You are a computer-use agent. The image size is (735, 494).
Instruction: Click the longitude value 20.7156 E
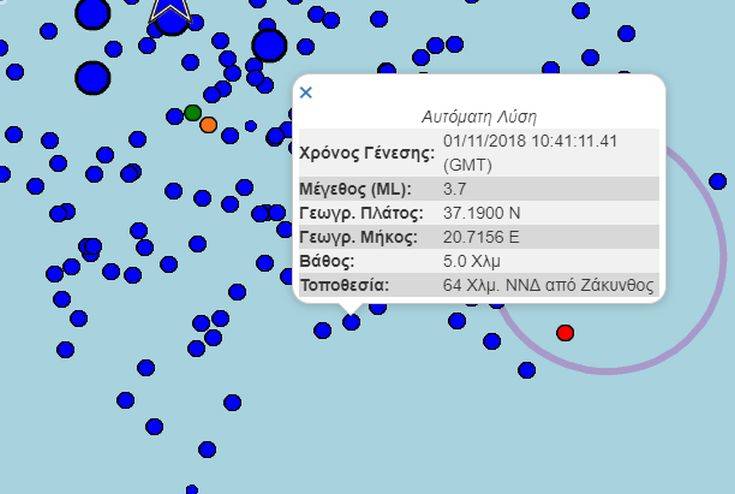[x=481, y=237]
